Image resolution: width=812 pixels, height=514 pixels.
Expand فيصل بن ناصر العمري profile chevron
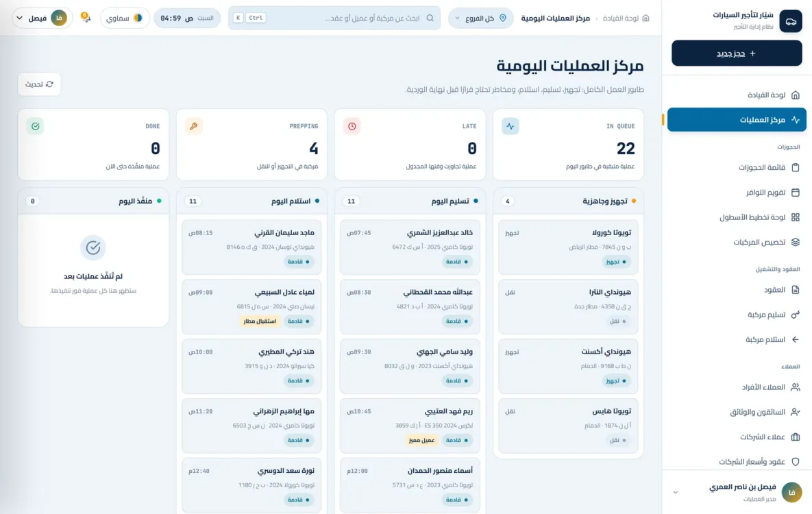(675, 492)
